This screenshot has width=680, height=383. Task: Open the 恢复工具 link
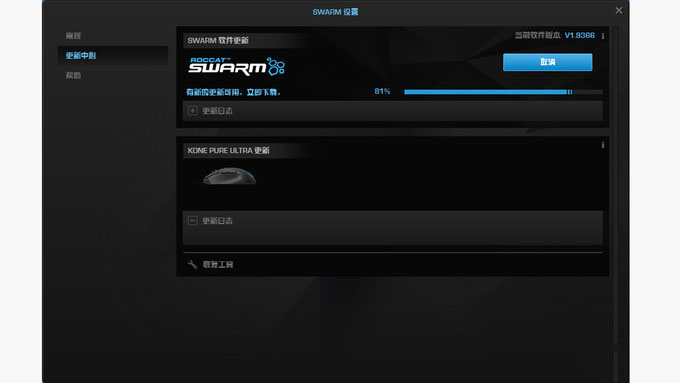point(218,265)
